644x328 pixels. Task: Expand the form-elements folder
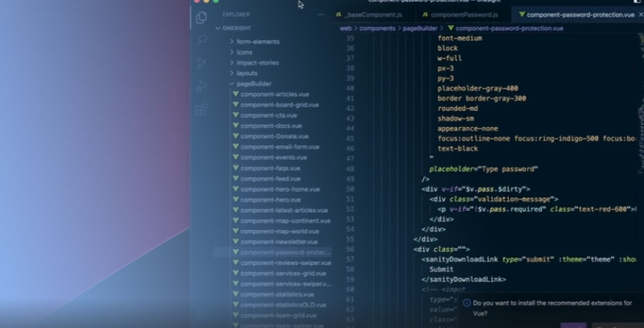[x=232, y=41]
